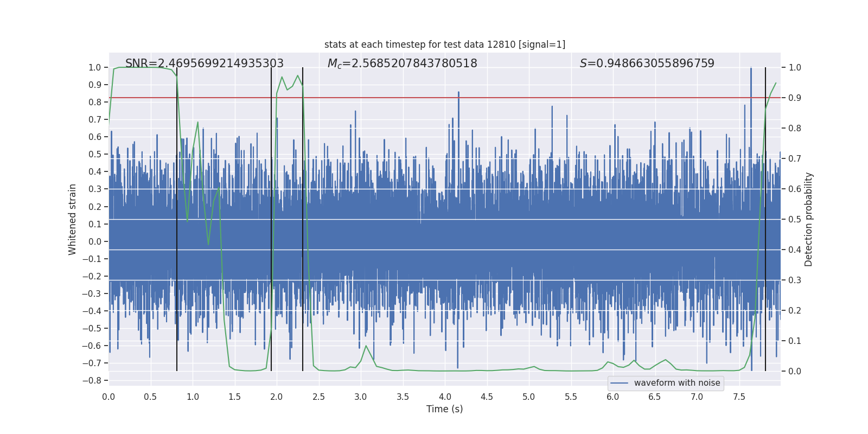Image resolution: width=868 pixels, height=434 pixels.
Task: Click the 0.5 tick on the right probability axis
Action: click(x=795, y=220)
